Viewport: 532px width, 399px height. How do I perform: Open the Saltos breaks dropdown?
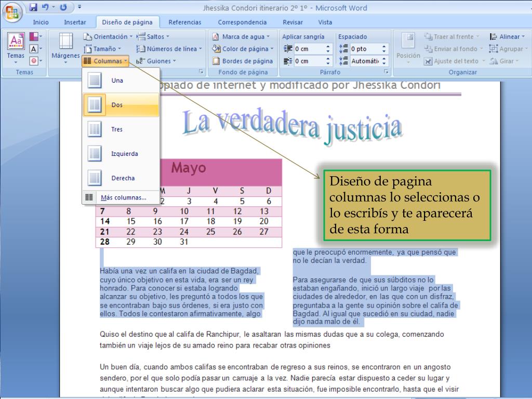click(x=153, y=37)
